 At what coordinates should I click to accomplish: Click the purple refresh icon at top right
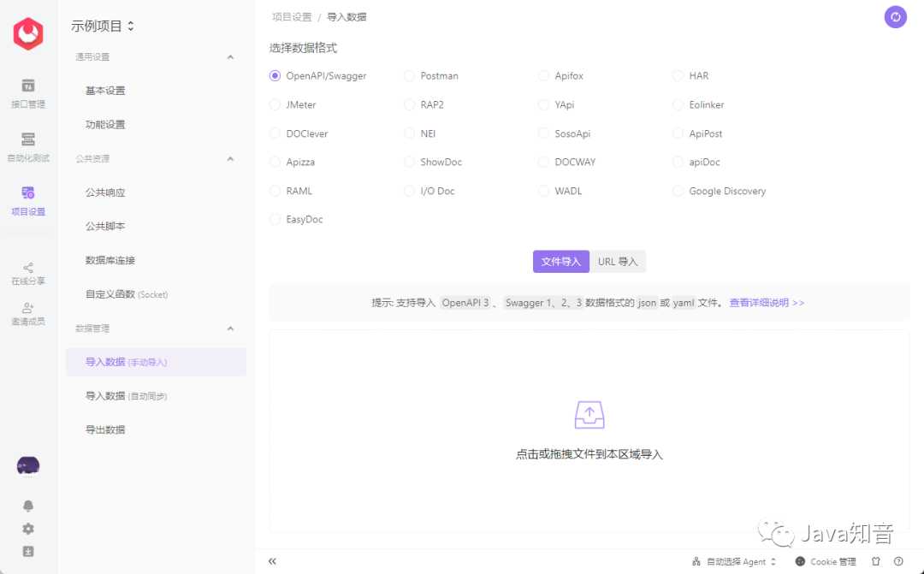tap(895, 17)
